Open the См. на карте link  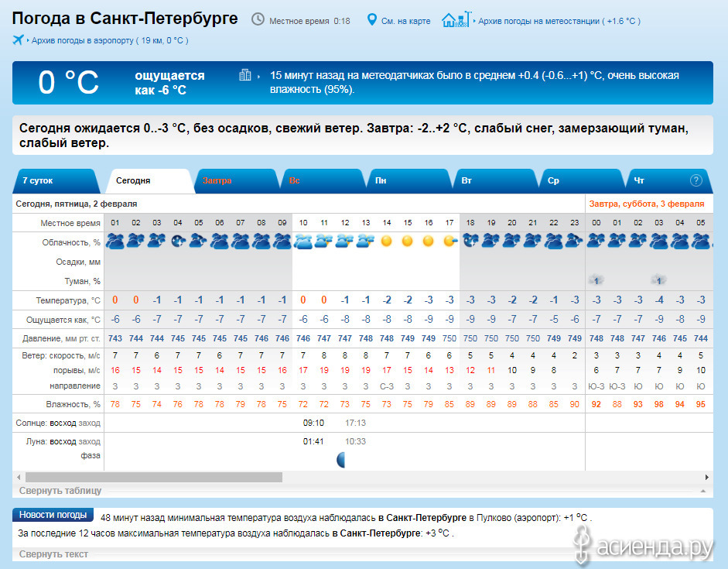coord(406,21)
